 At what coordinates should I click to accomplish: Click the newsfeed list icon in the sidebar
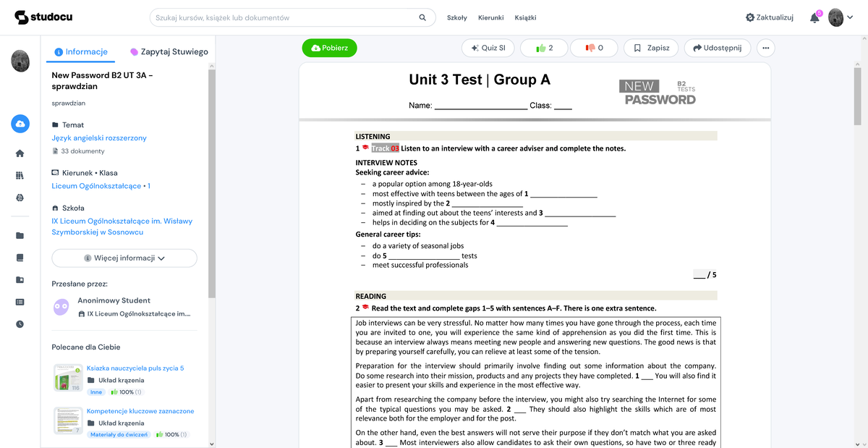[20, 302]
